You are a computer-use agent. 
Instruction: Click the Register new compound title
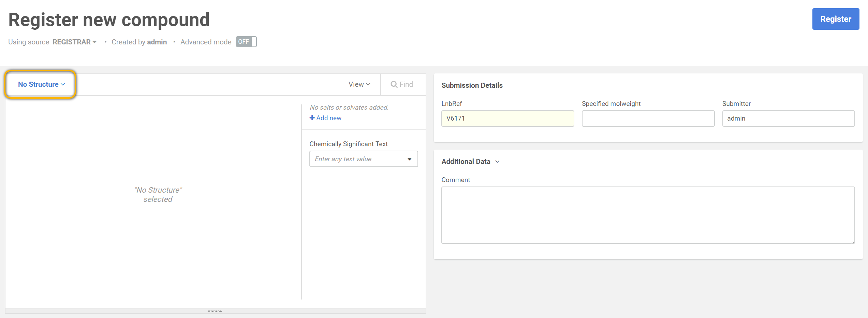[x=109, y=20]
